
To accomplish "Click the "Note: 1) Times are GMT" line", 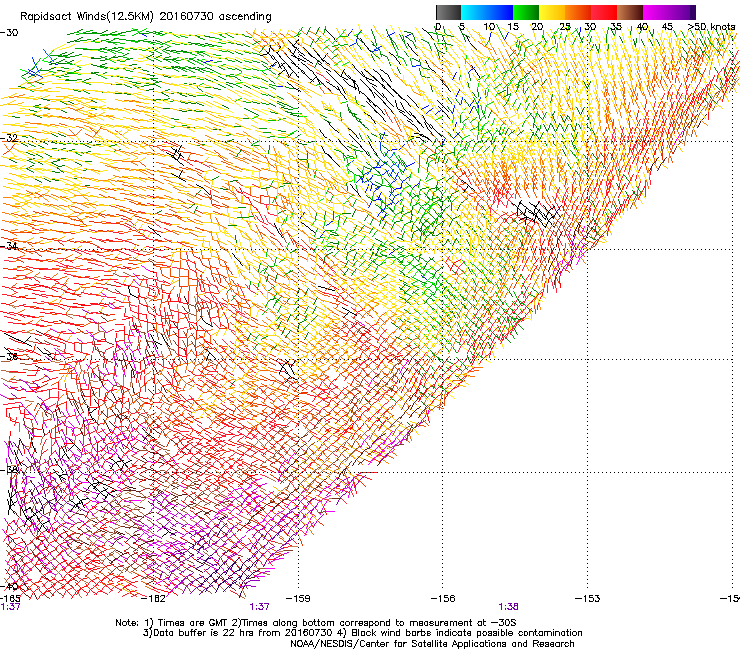I will point(316,623).
